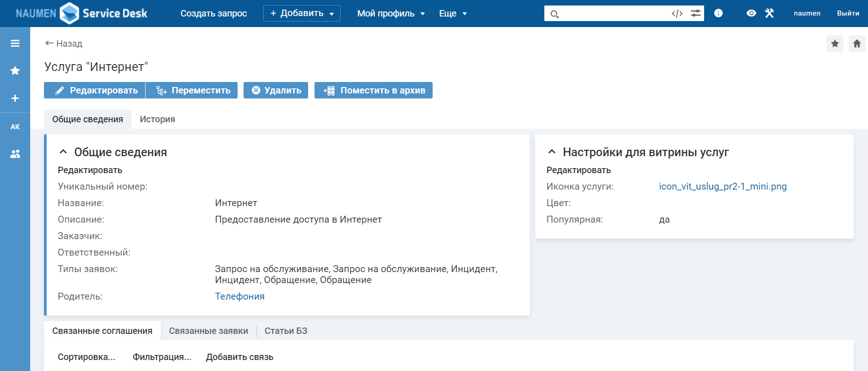Image resolution: width=868 pixels, height=371 pixels.
Task: Expand the Мой профиль menu
Action: [391, 13]
